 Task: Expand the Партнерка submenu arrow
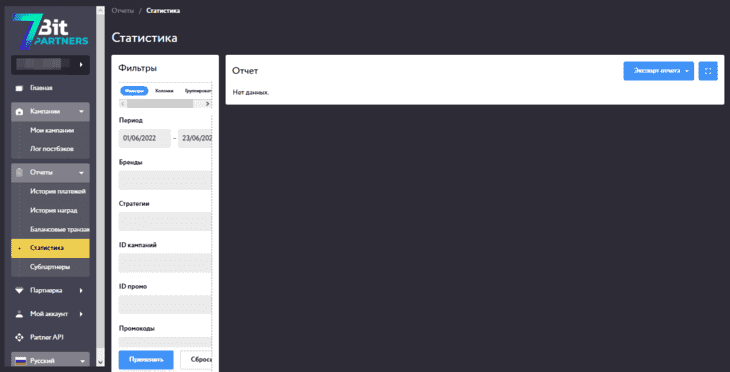(x=81, y=291)
